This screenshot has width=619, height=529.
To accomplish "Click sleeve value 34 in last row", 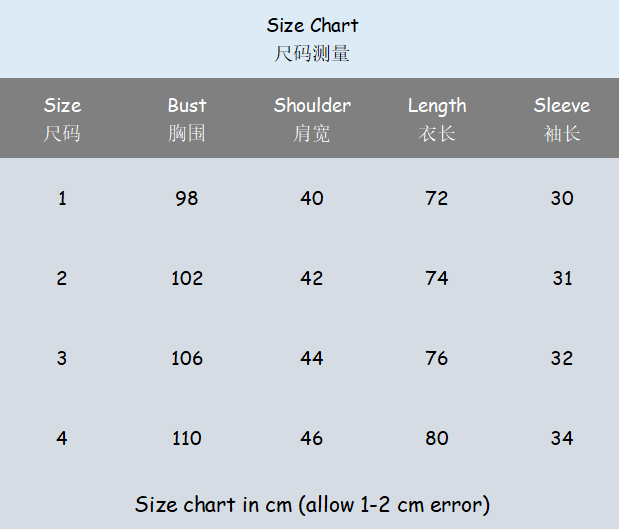I will [562, 438].
